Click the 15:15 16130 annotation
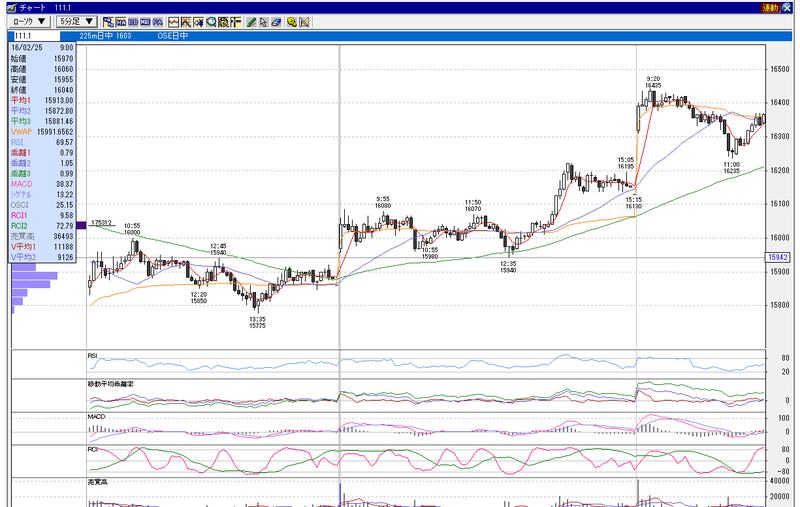 [x=634, y=203]
